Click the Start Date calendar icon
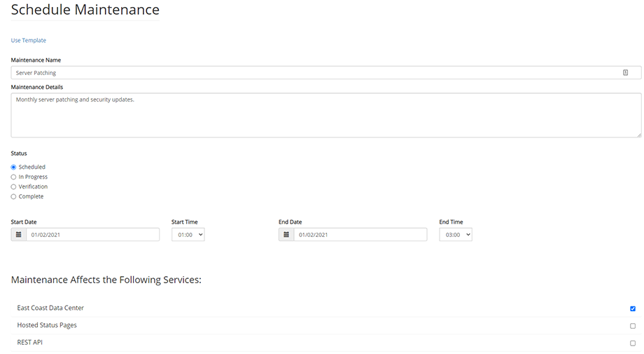Image resolution: width=644 pixels, height=354 pixels. (18, 235)
